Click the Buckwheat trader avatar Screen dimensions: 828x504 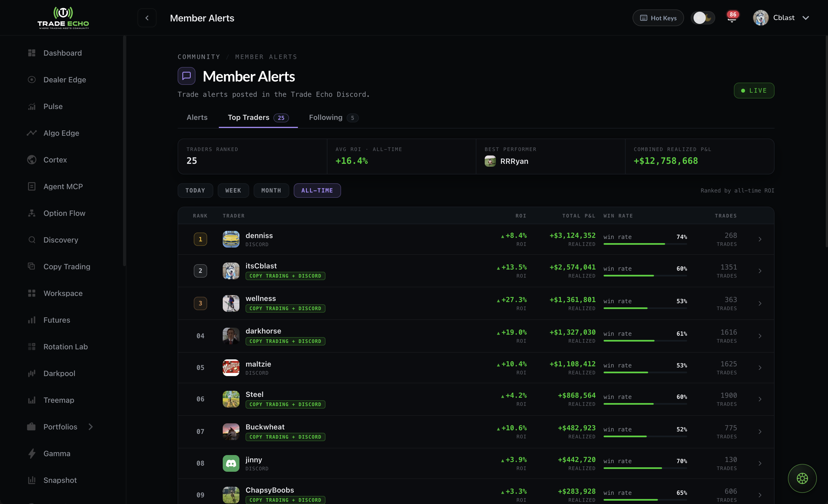click(x=231, y=431)
